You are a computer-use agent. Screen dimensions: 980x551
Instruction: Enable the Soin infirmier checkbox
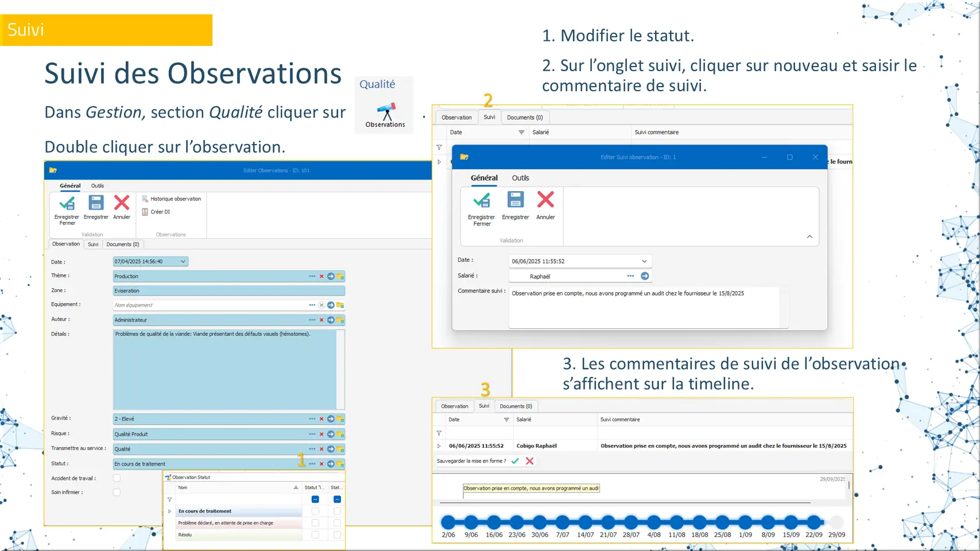pyautogui.click(x=117, y=492)
